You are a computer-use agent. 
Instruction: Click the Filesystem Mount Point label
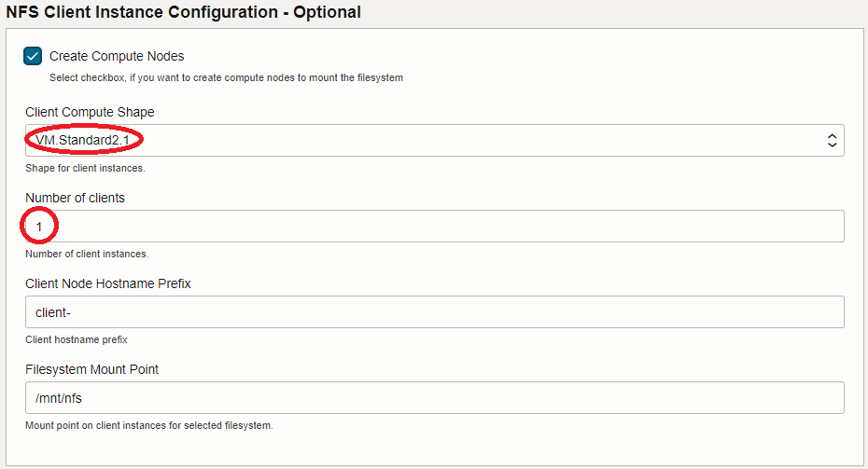tap(91, 369)
